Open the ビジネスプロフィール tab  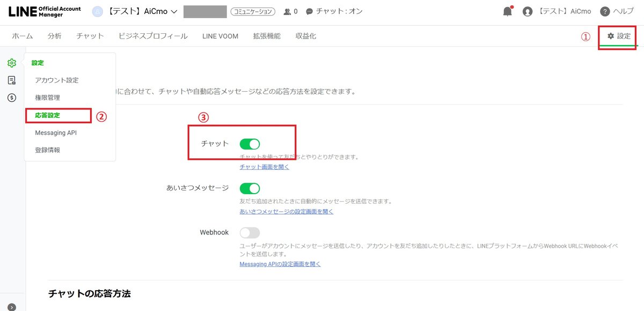(153, 36)
